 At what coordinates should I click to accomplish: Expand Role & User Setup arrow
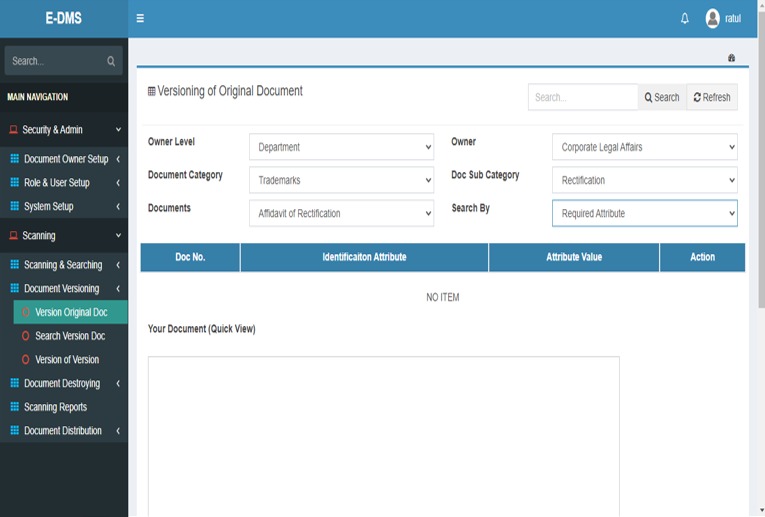(118, 182)
